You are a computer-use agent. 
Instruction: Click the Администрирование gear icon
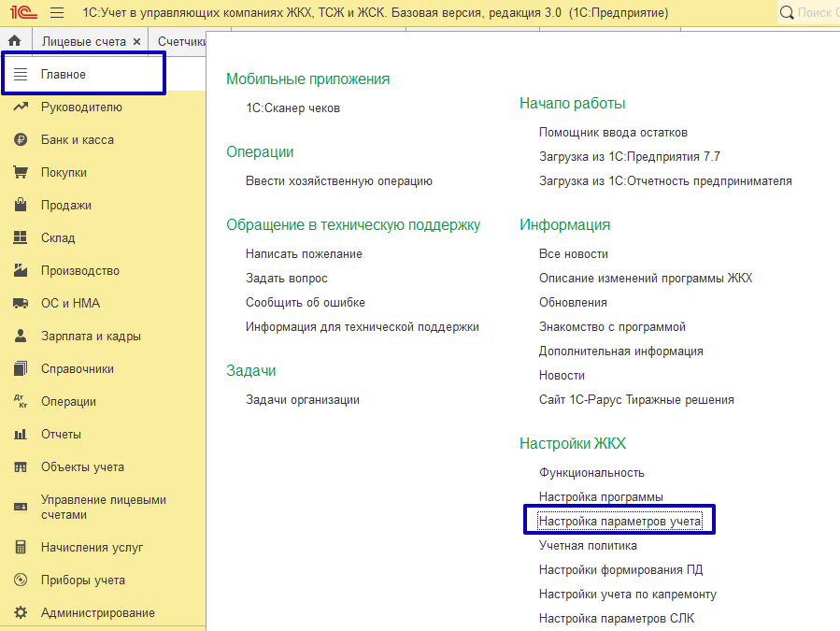pyautogui.click(x=21, y=613)
